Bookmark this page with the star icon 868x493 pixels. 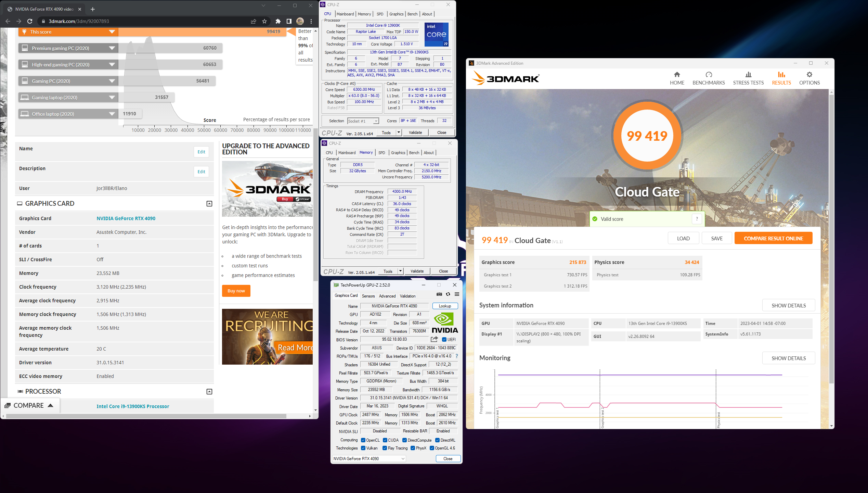point(264,21)
